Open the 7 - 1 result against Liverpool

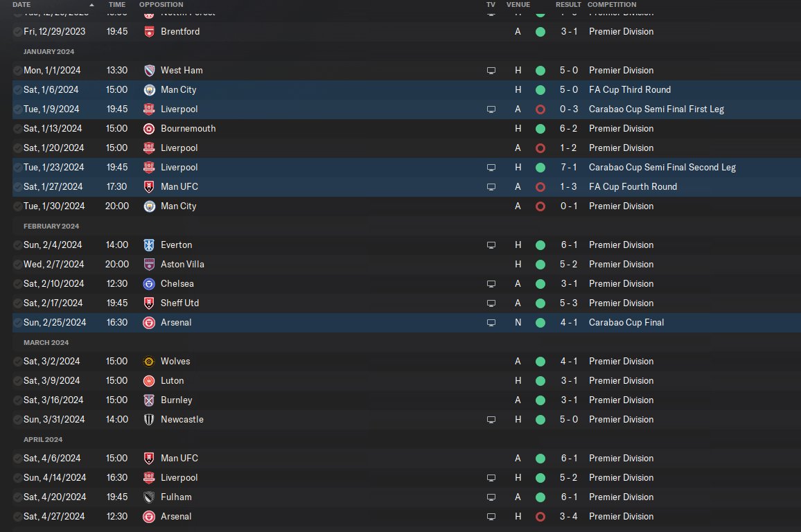click(569, 168)
